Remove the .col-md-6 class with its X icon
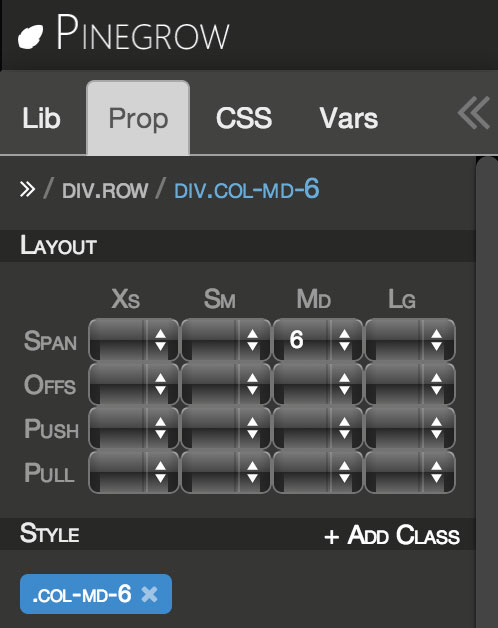Image resolution: width=498 pixels, height=628 pixels. pos(149,594)
